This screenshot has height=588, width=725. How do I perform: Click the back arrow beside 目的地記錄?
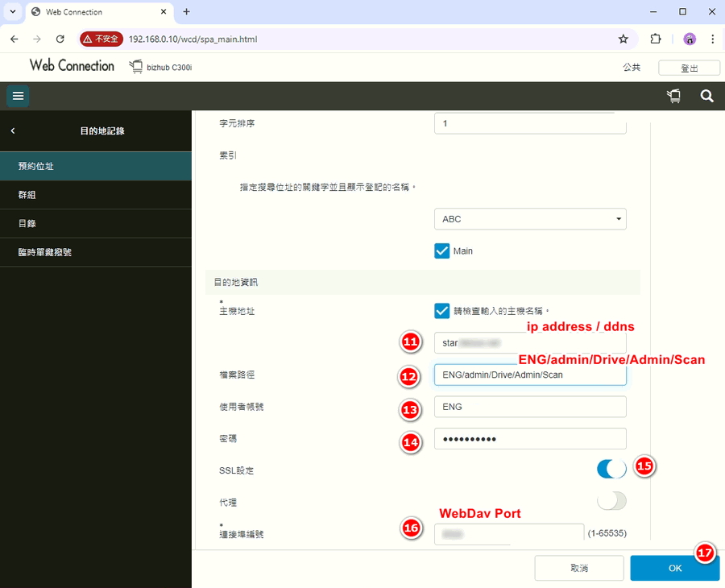click(13, 130)
